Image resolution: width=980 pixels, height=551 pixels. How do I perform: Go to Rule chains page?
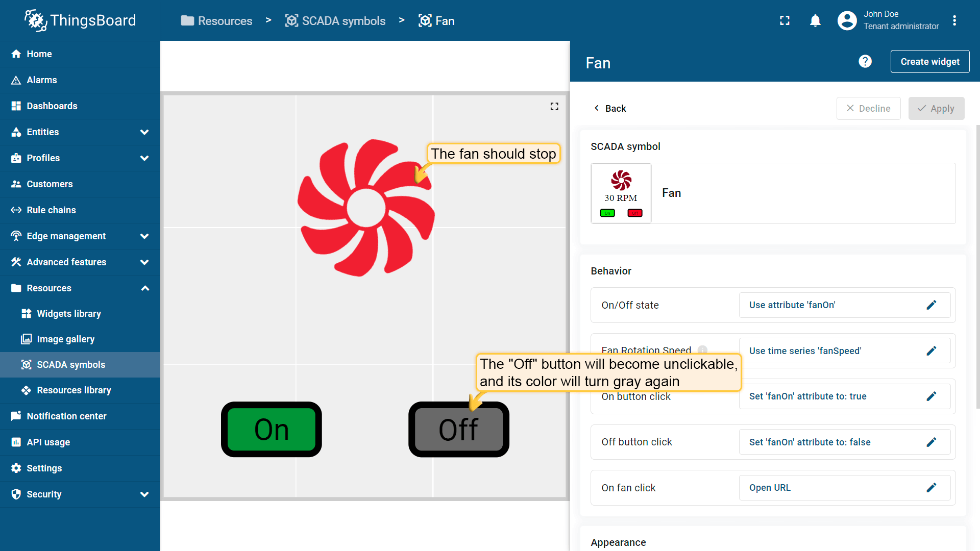(x=51, y=210)
